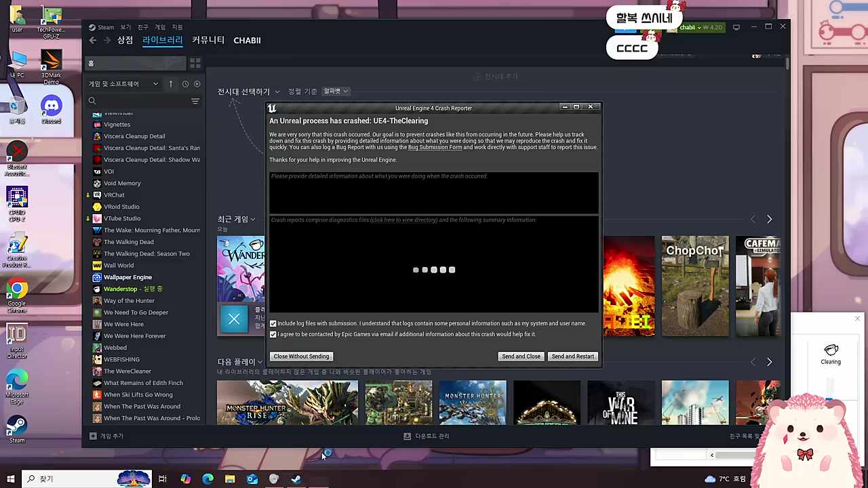This screenshot has width=868, height=488.
Task: Open the Steam desktop shortcut
Action: pyautogui.click(x=17, y=429)
